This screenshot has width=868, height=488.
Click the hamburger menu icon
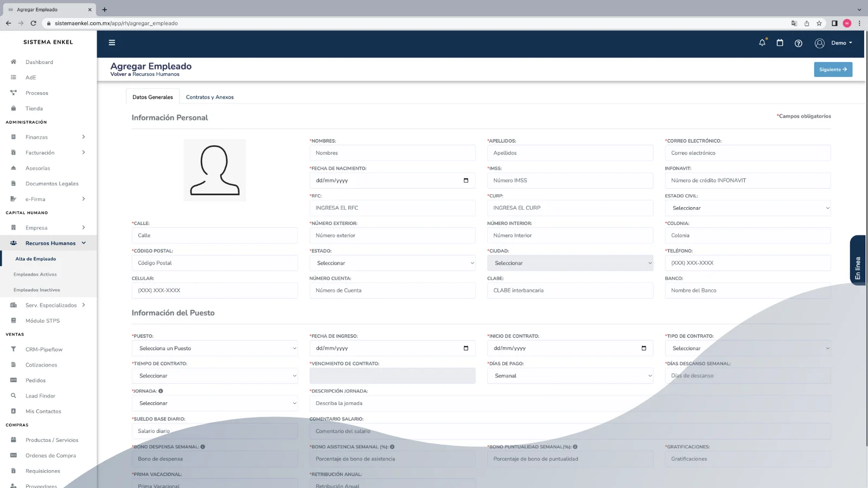(112, 43)
